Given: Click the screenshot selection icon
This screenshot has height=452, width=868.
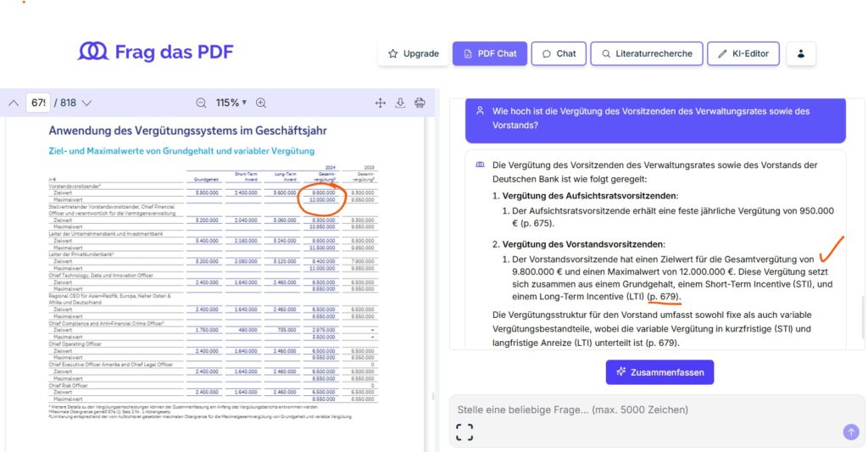Looking at the screenshot, I should [465, 432].
